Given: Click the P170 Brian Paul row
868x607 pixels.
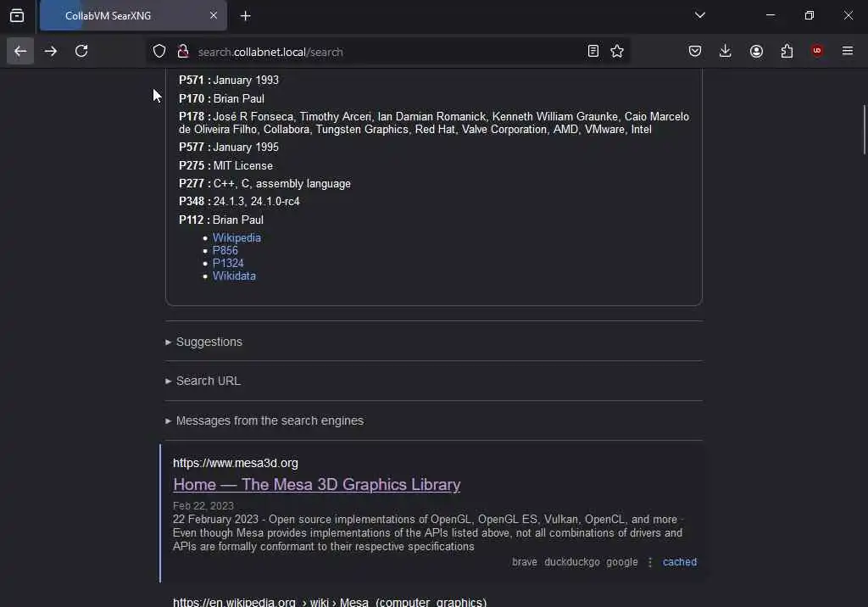Looking at the screenshot, I should (x=221, y=98).
